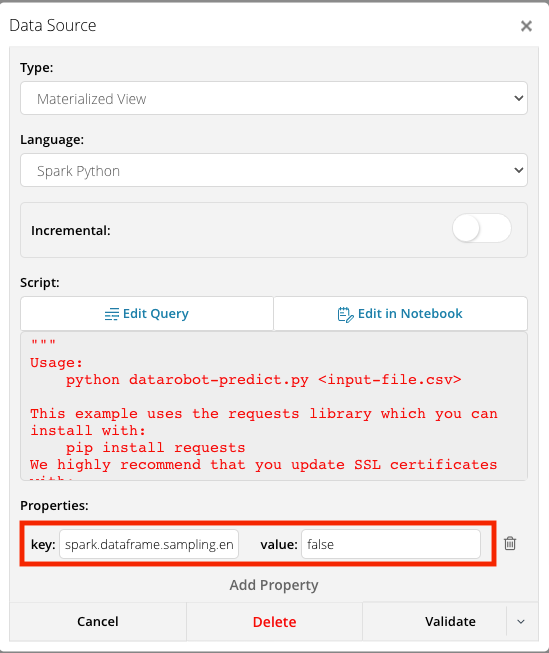Toggle the Incremental switch
This screenshot has height=653, width=549.
coord(482,229)
